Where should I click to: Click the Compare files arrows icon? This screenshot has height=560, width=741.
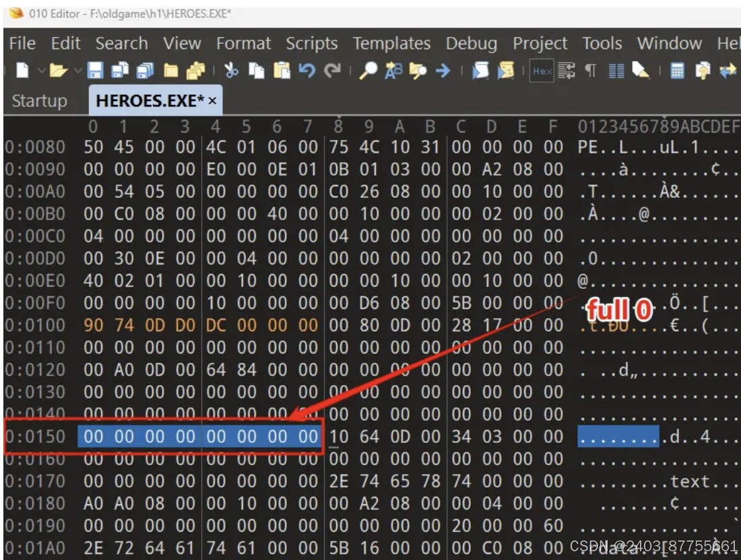pyautogui.click(x=728, y=71)
